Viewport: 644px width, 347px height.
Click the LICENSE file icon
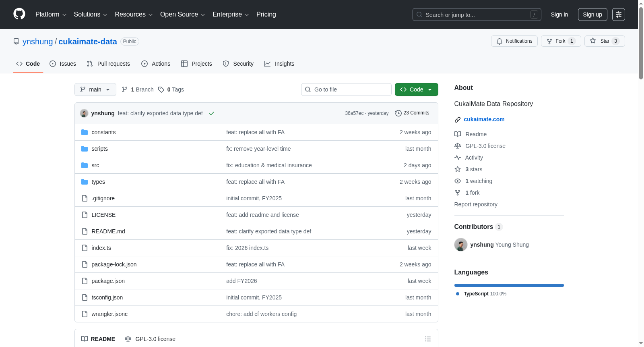coord(85,215)
